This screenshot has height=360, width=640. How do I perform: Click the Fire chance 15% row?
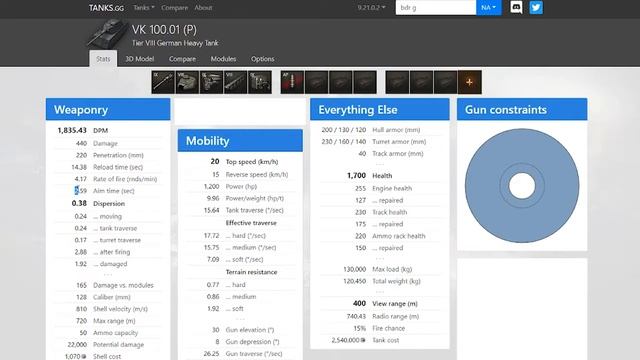[380, 328]
